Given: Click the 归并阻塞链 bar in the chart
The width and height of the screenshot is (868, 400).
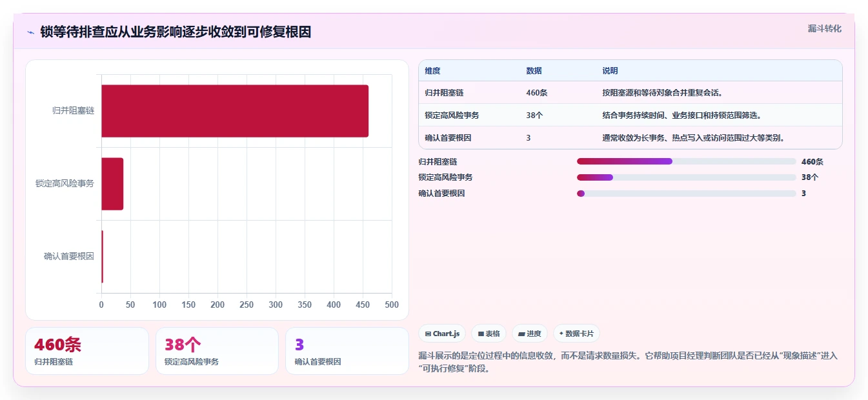Looking at the screenshot, I should [235, 111].
